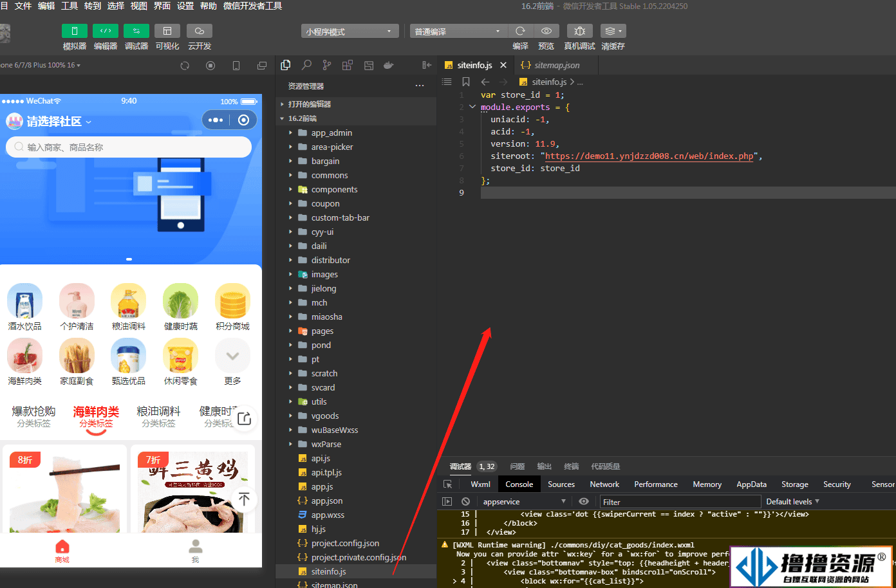Open the explorer files icon

[286, 65]
